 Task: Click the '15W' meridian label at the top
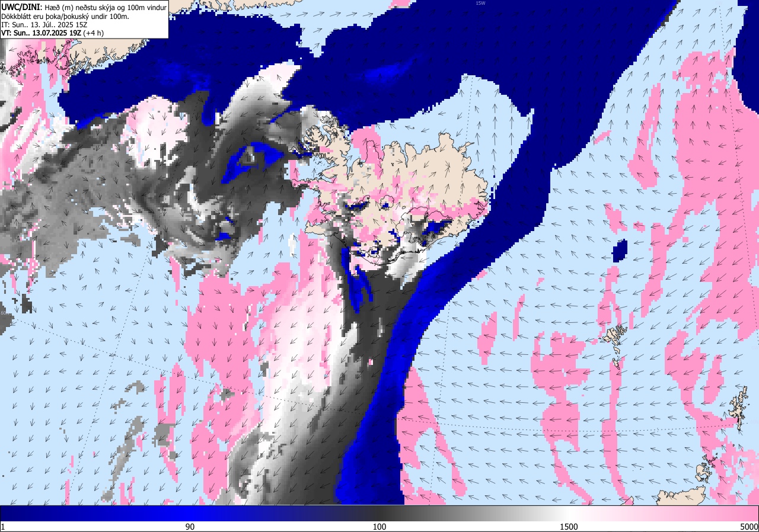480,3
